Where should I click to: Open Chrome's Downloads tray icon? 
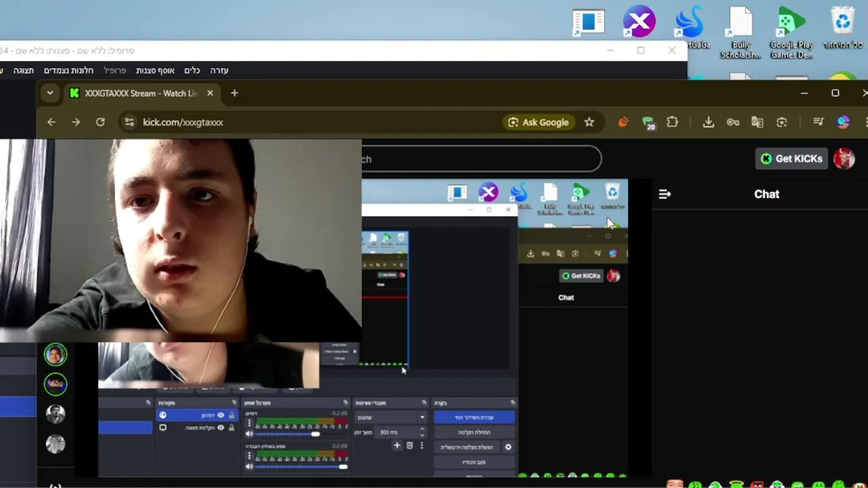point(708,122)
